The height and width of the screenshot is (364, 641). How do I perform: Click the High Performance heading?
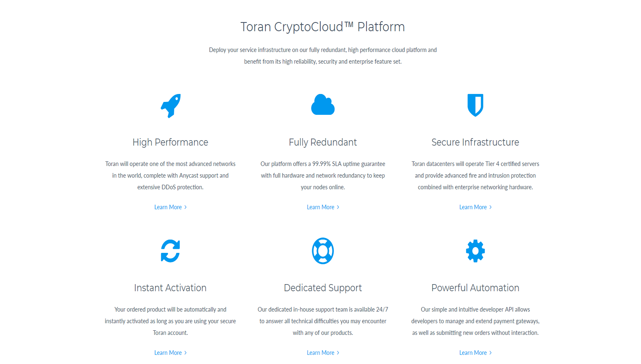click(x=170, y=142)
